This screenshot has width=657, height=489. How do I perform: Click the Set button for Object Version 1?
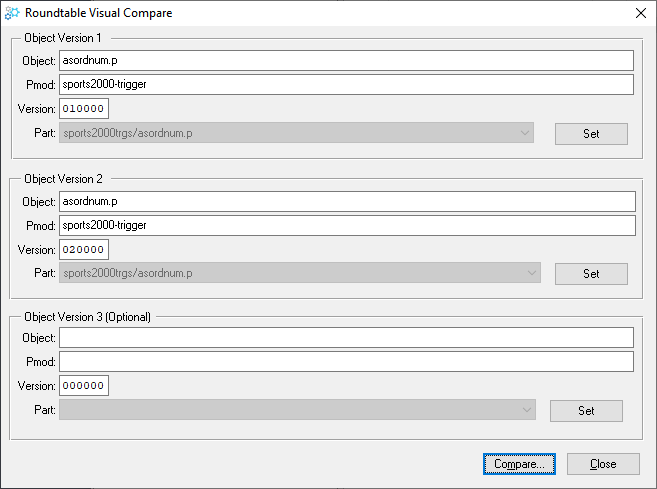(591, 134)
